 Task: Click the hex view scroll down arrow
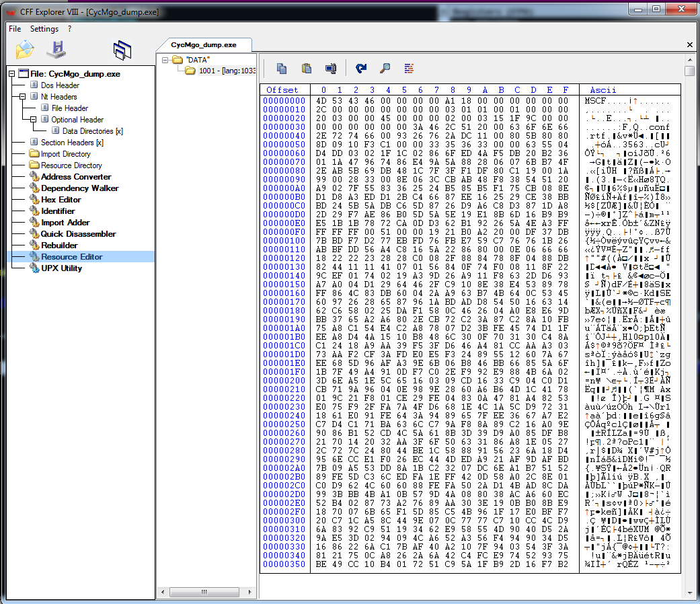click(x=690, y=593)
